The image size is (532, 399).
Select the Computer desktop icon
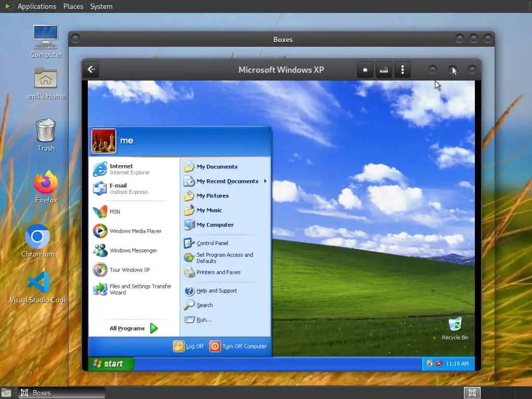click(46, 42)
